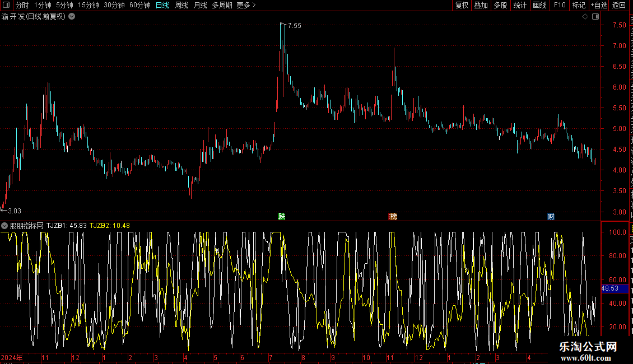Click the 榜 event marker
The height and width of the screenshot is (364, 633).
point(393,216)
